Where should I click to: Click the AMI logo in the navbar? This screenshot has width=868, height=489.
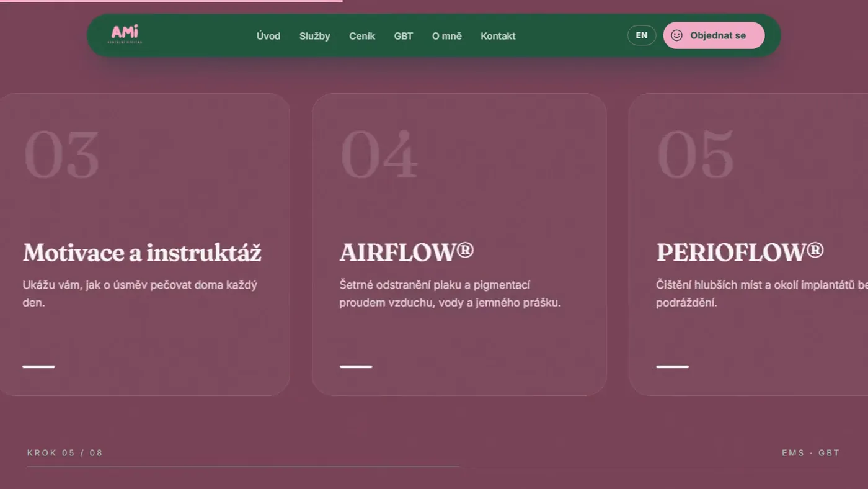pos(125,34)
